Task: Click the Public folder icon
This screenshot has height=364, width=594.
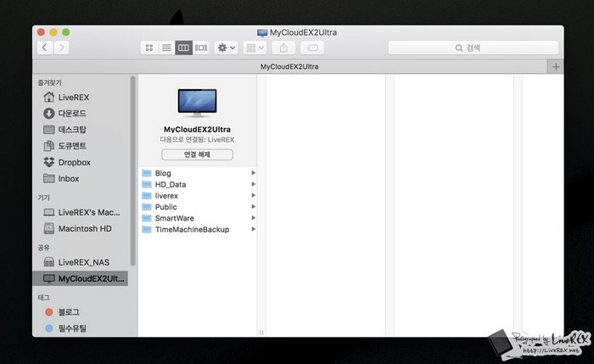Action: click(147, 207)
